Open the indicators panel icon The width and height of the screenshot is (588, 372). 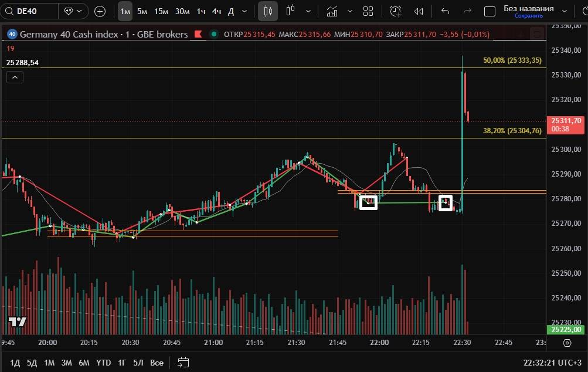[x=332, y=11]
